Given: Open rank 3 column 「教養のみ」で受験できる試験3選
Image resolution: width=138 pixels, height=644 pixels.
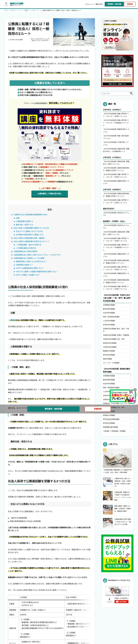Looking at the screenshot, I should tap(117, 496).
